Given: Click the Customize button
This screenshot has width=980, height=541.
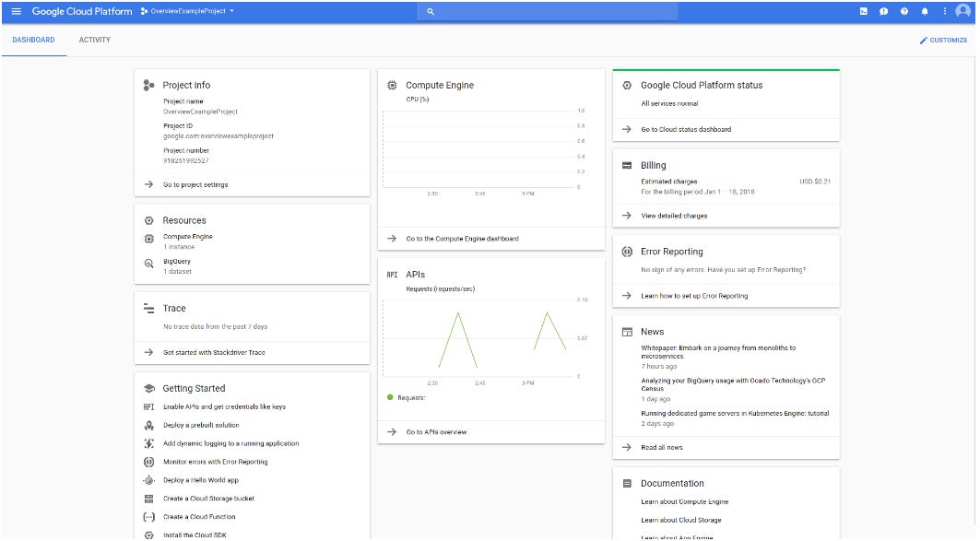Looking at the screenshot, I should (943, 40).
